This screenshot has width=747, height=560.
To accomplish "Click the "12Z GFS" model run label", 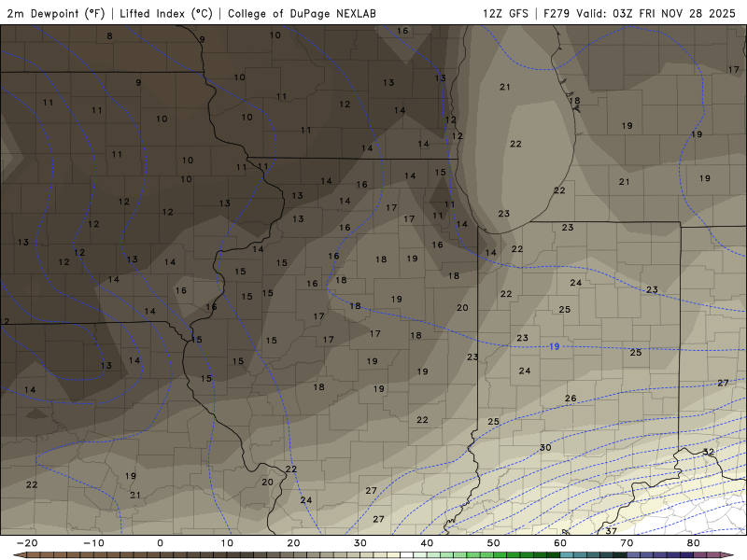I will 505,13.
